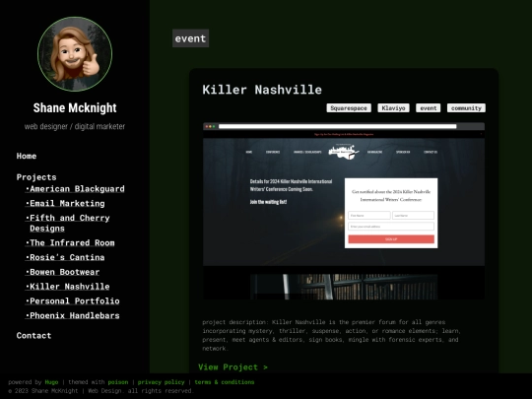Follow the View Project link
The width and height of the screenshot is (532, 399).
[233, 367]
